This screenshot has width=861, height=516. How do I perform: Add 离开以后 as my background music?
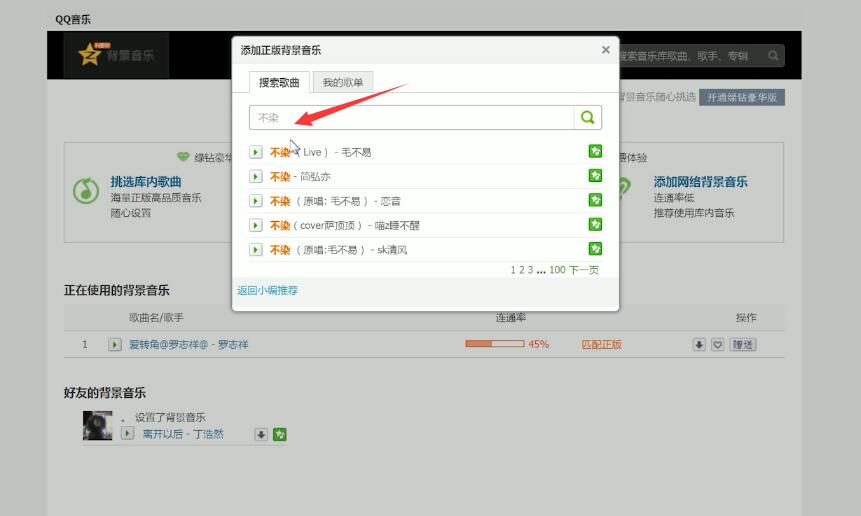click(279, 435)
